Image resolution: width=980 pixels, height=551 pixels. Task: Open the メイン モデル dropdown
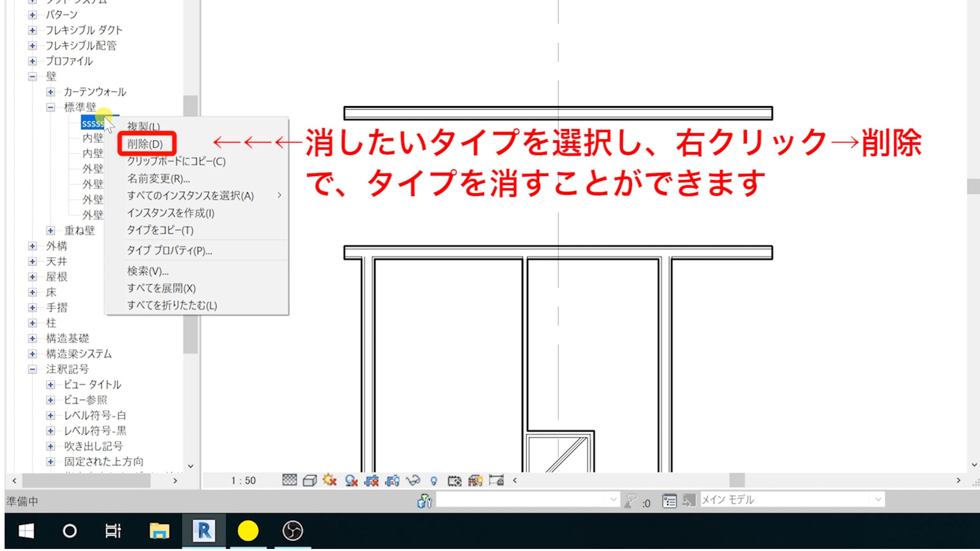click(878, 499)
